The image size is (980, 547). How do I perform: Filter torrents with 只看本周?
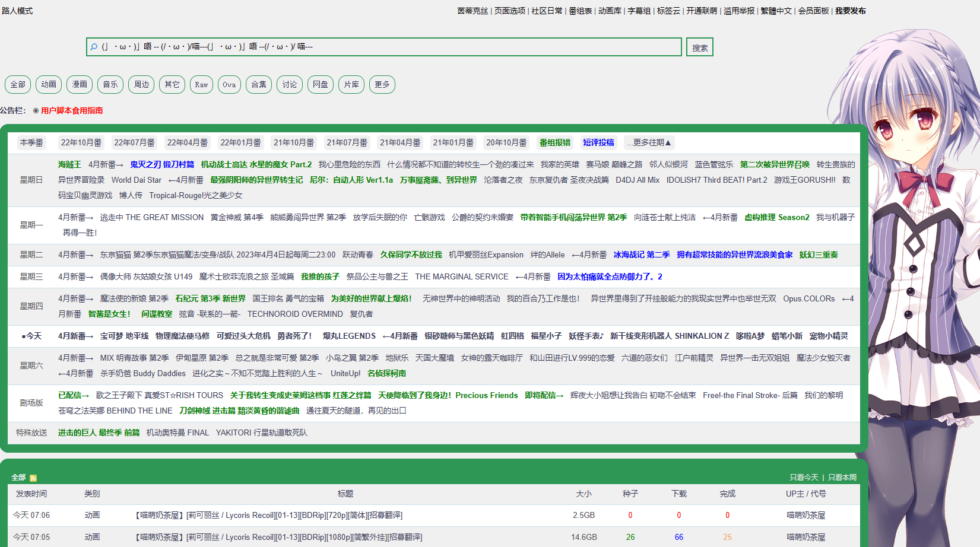coord(842,478)
